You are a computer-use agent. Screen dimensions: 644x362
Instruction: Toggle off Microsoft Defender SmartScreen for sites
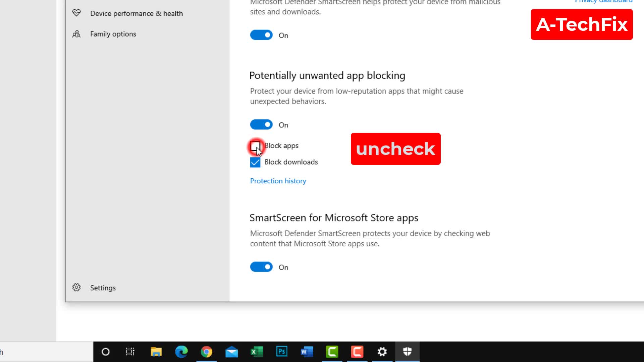(261, 35)
